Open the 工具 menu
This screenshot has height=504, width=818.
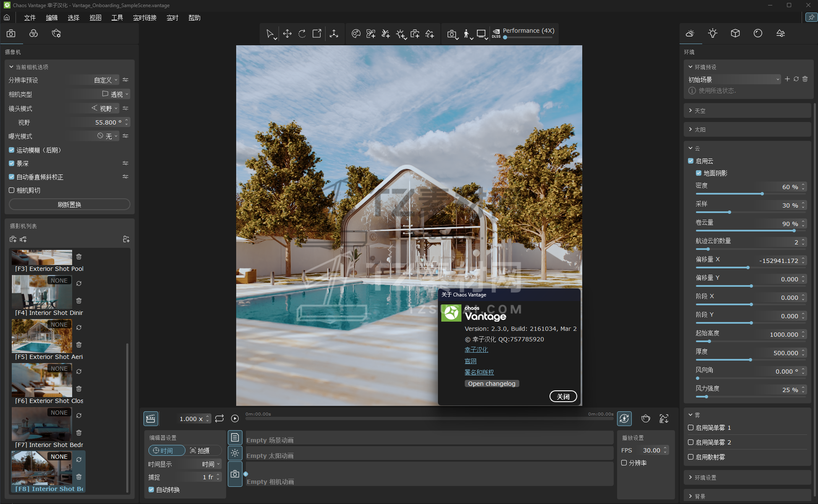(x=117, y=18)
